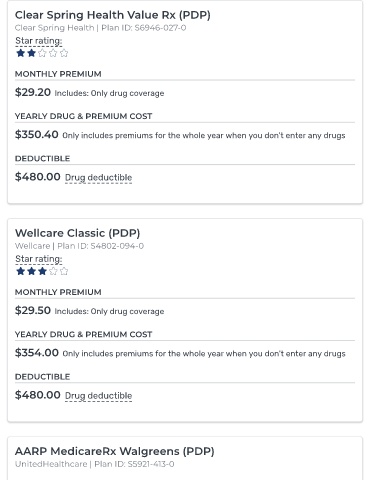The width and height of the screenshot is (370, 480).
Task: Click fourth empty star of Wellcare rating
Action: click(53, 271)
